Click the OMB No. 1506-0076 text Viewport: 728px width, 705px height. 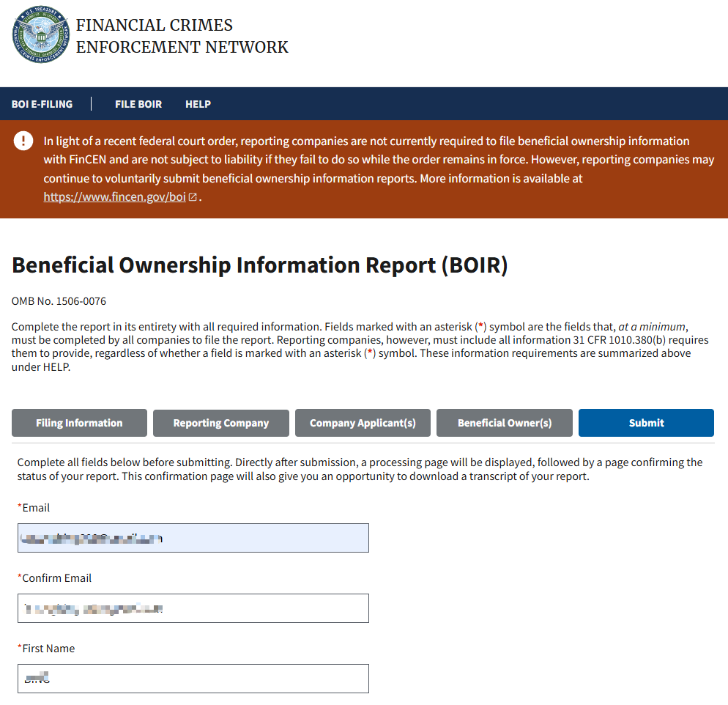[x=59, y=301]
